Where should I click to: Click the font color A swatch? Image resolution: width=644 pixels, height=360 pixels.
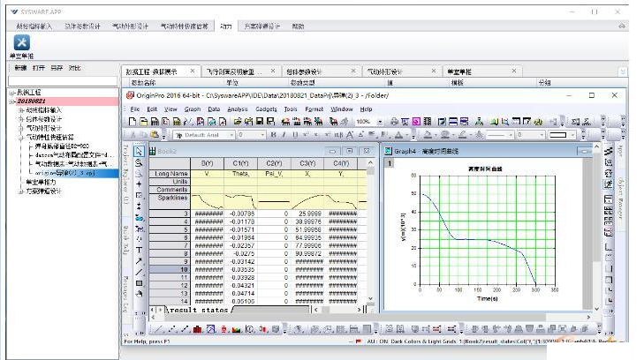pyautogui.click(x=398, y=134)
